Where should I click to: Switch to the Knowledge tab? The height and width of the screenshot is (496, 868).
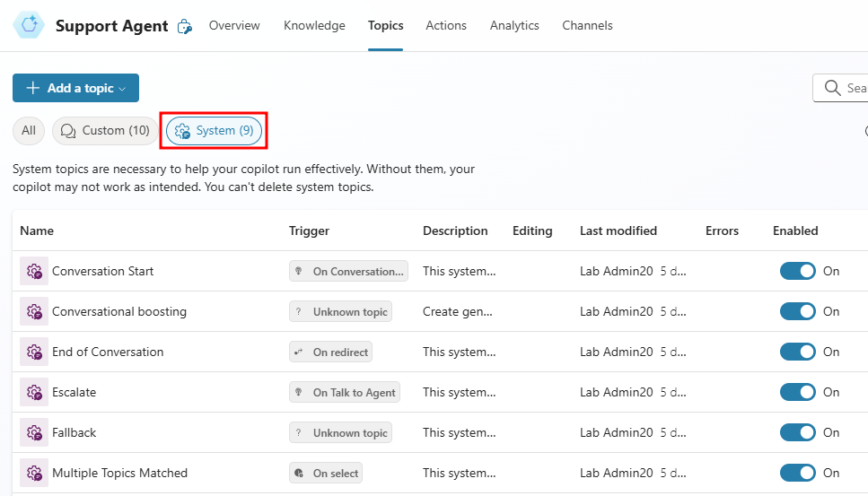click(x=314, y=26)
